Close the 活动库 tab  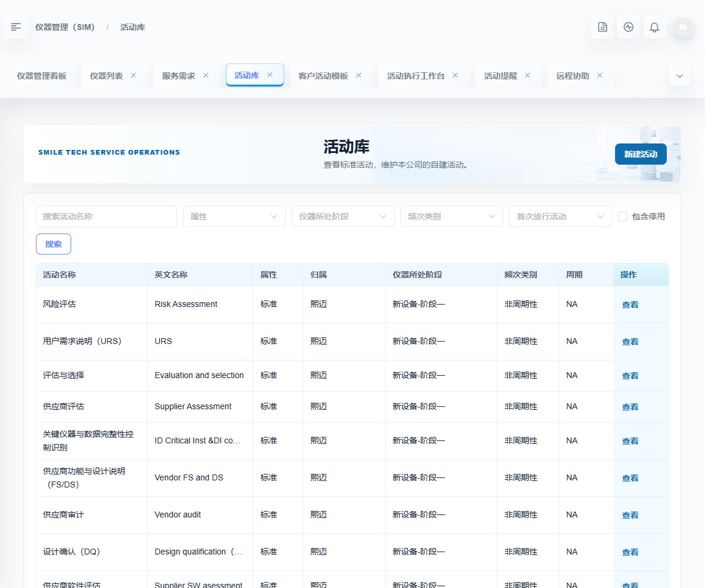click(270, 75)
